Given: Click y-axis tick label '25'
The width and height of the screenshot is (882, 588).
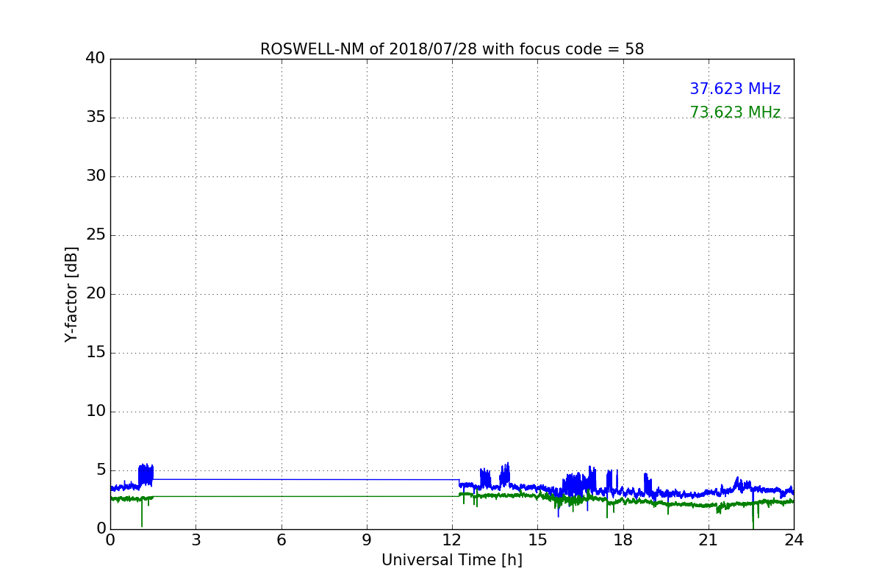Looking at the screenshot, I should click(96, 235).
